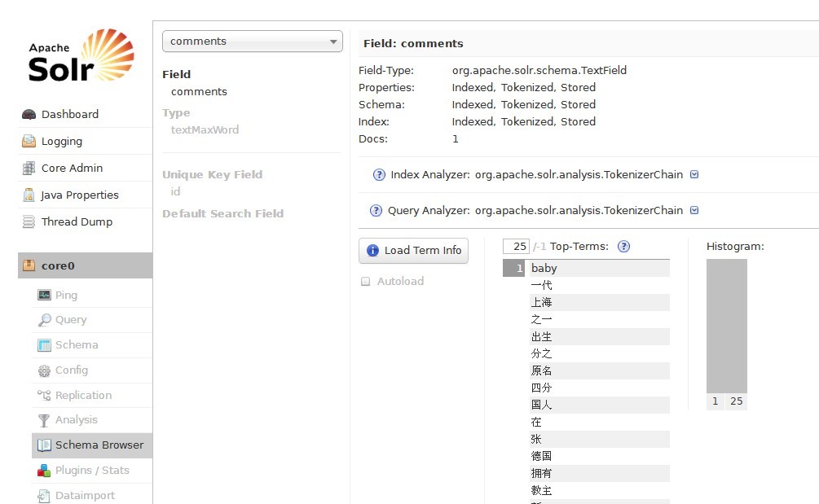Click the Top-Terms count input field

pyautogui.click(x=516, y=246)
